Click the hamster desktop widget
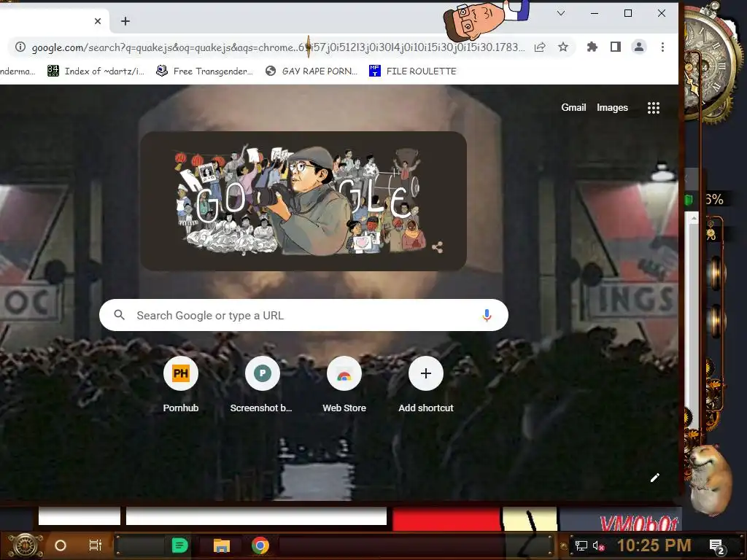747x560 pixels. tap(711, 480)
